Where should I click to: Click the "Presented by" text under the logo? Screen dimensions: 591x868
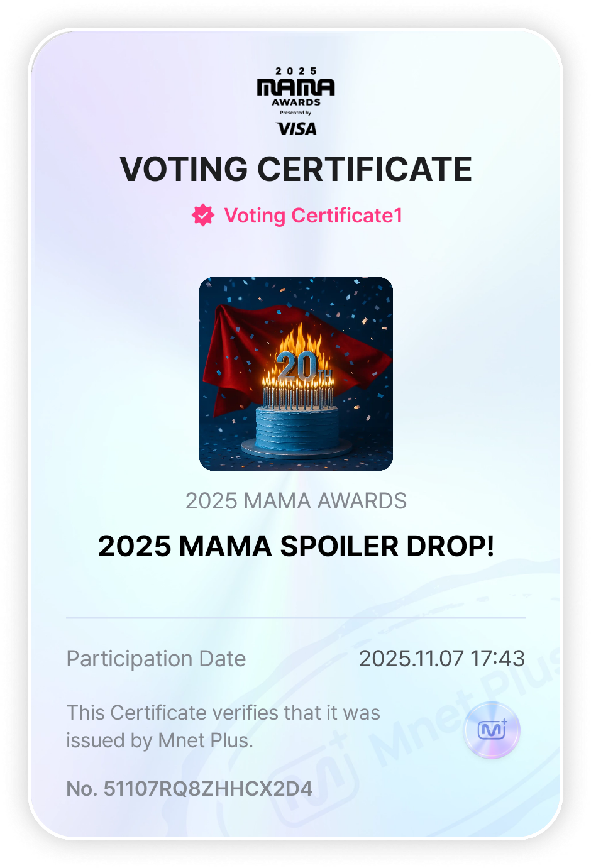click(295, 113)
